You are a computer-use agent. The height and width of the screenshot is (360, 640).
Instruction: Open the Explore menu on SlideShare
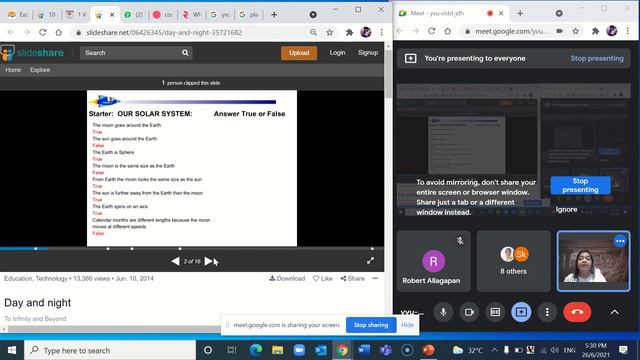pos(40,70)
